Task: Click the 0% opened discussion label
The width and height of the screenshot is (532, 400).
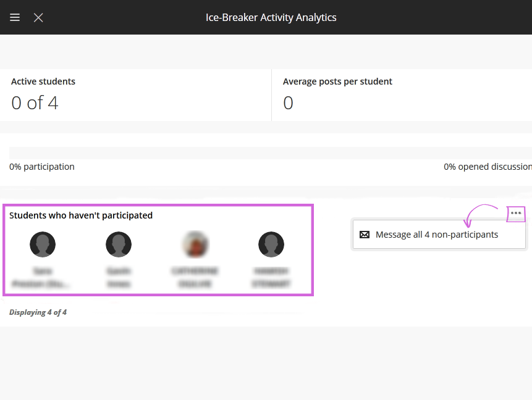Action: [x=488, y=167]
